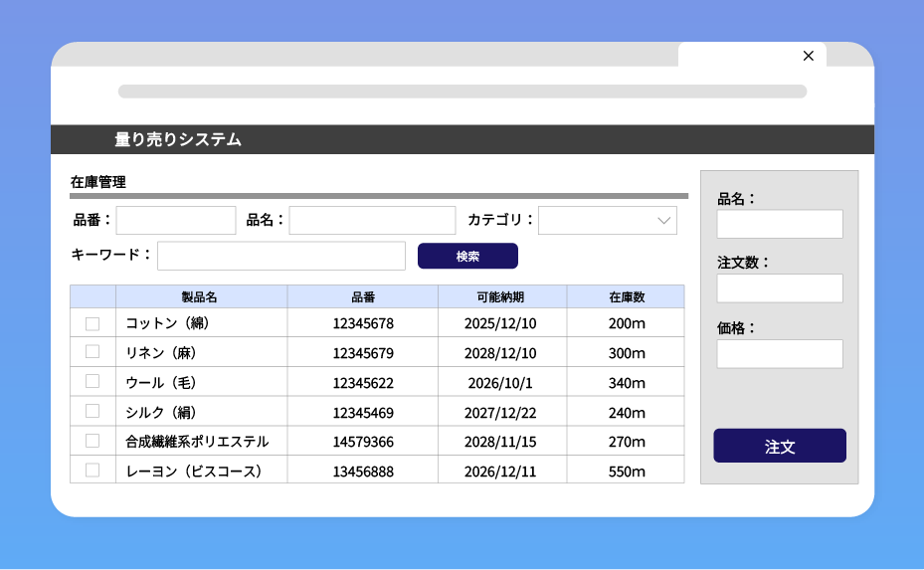Click the 注文数 quantity field

pyautogui.click(x=780, y=289)
